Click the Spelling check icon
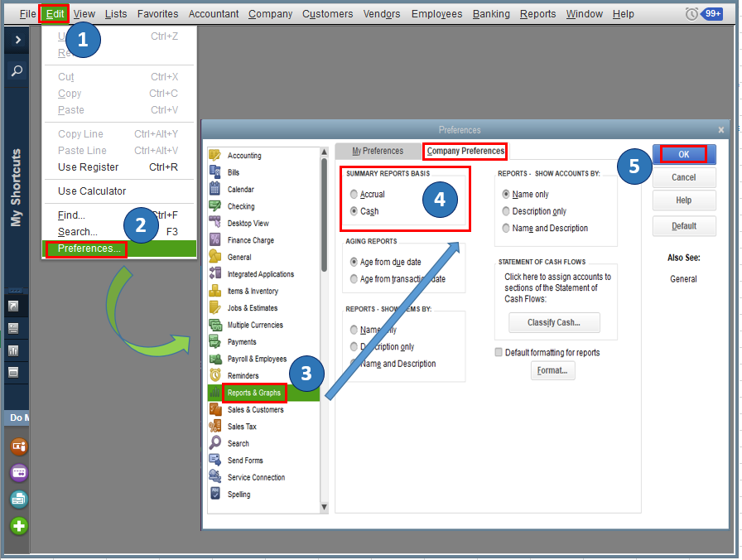The width and height of the screenshot is (742, 560). coord(214,494)
